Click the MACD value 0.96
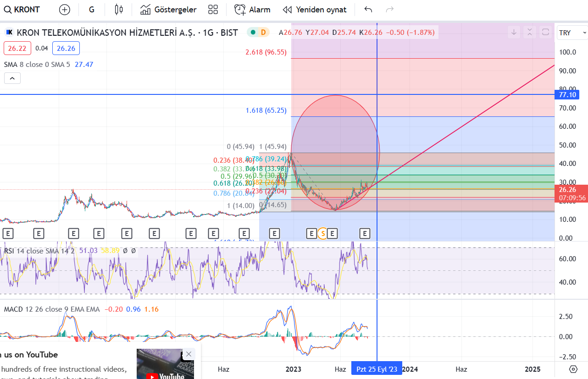Viewport: 588px width, 379px height. point(133,309)
